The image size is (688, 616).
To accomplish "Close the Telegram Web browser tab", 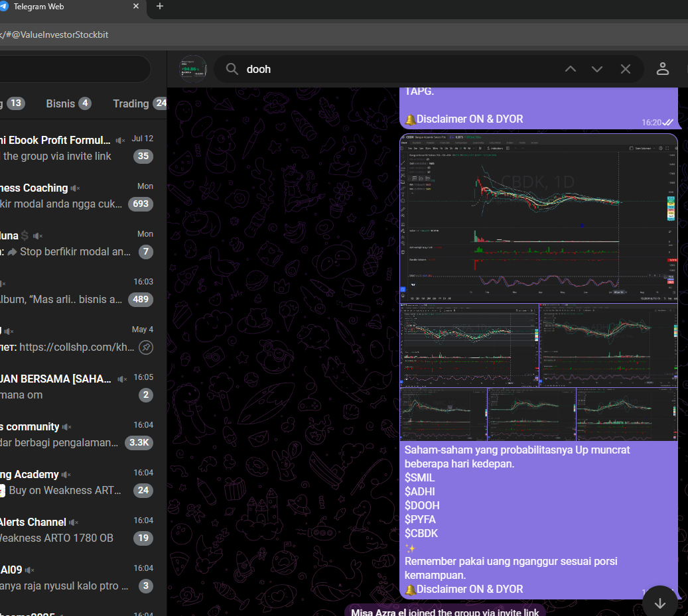I will [136, 7].
